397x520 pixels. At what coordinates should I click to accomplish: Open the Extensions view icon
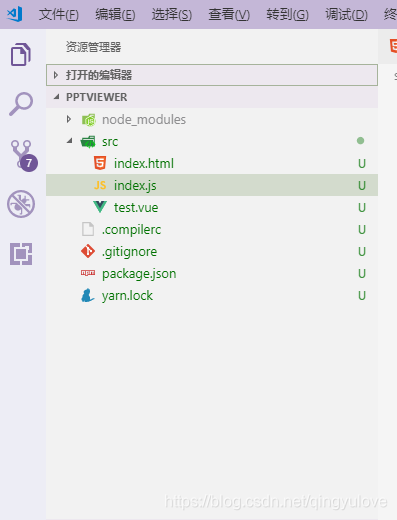click(21, 254)
